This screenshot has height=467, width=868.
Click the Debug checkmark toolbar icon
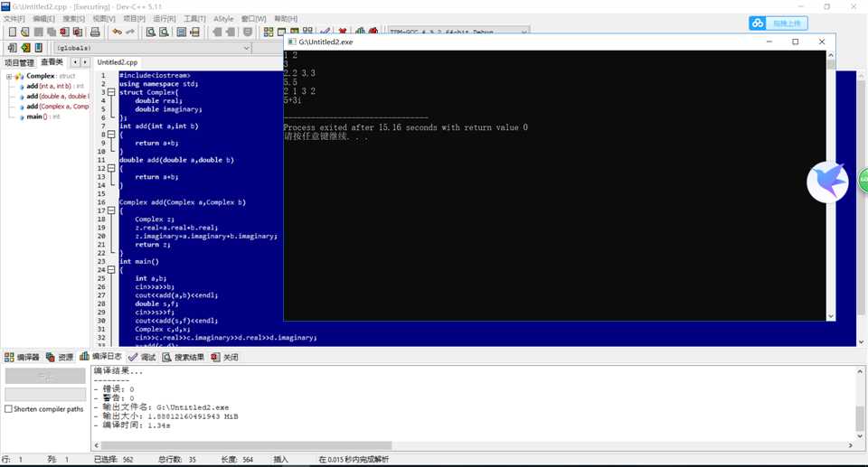tap(325, 33)
